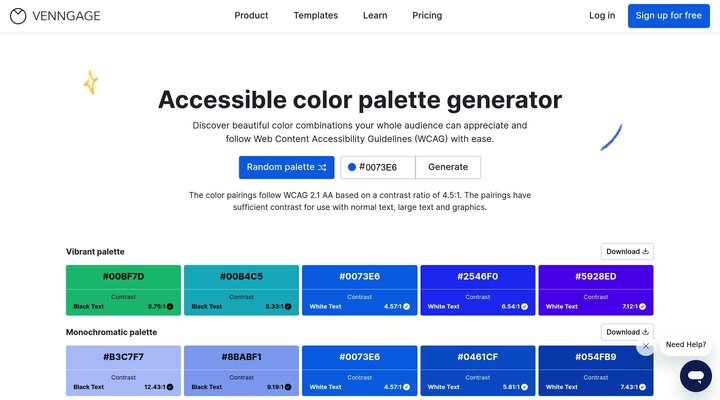Open the Templates menu
The width and height of the screenshot is (720, 400).
coord(315,16)
